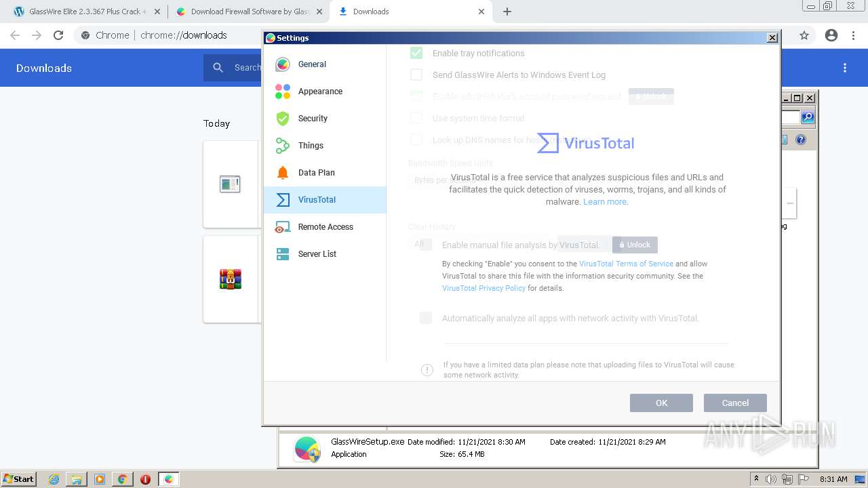Select GlassWireSetup.exe file icon in details pane
868x488 pixels.
click(x=307, y=449)
